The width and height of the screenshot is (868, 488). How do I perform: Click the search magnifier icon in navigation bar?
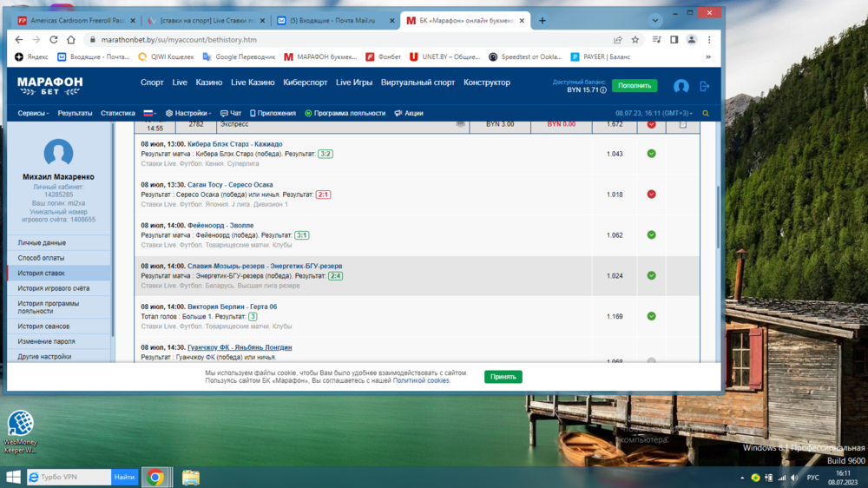[x=706, y=114]
